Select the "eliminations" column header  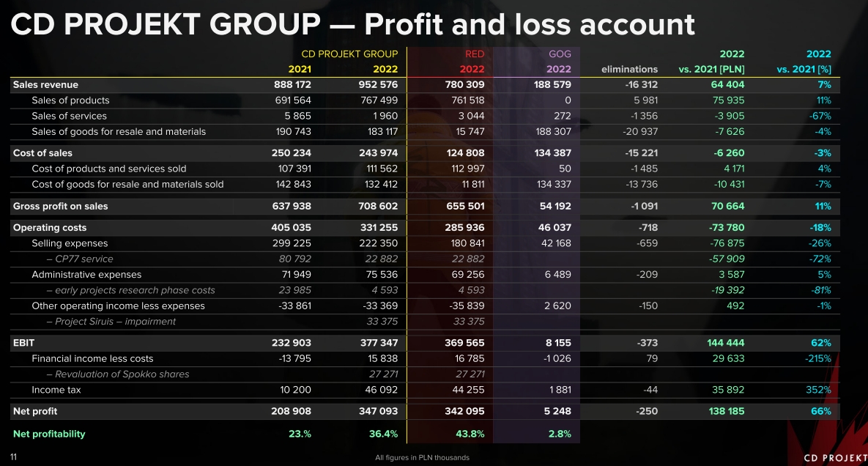coord(629,70)
